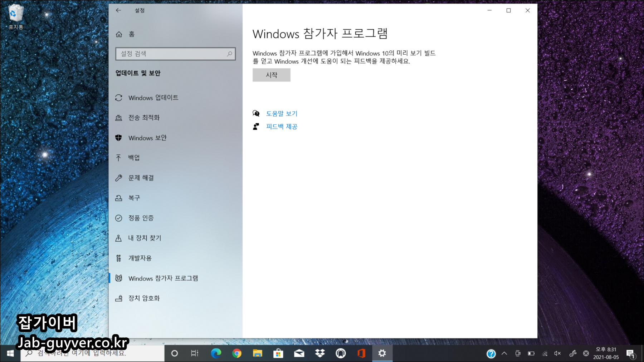Expand hidden system tray icons
644x362 pixels.
pyautogui.click(x=504, y=353)
